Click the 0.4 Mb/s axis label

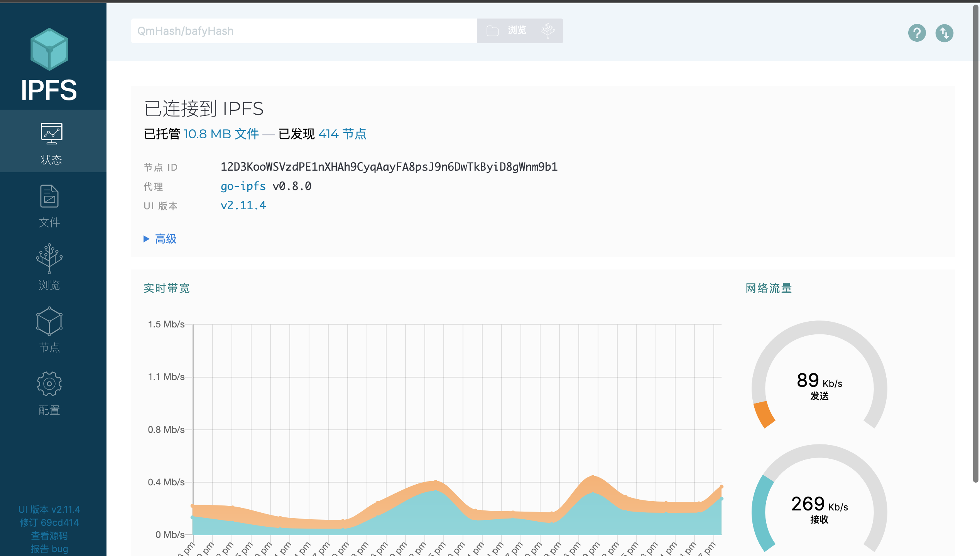(166, 482)
